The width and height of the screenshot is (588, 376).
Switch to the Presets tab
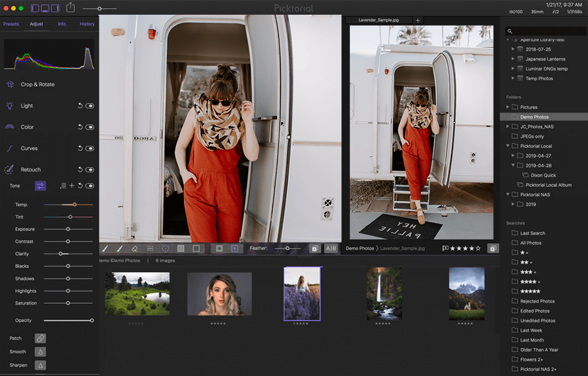coord(11,24)
